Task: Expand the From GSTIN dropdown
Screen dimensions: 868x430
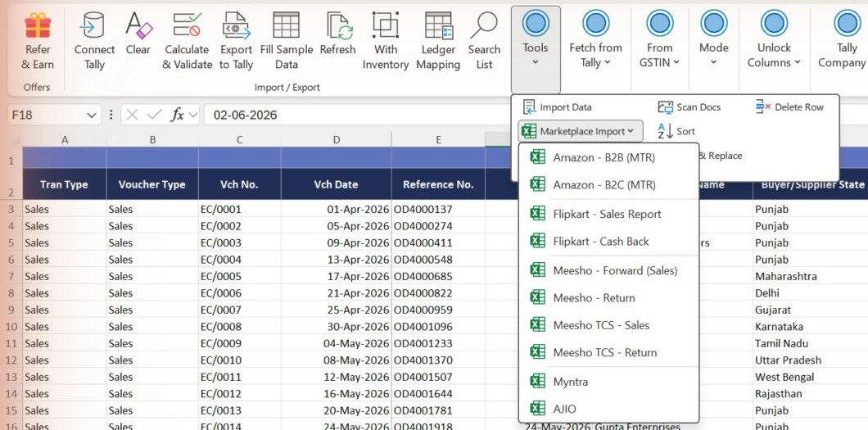Action: pyautogui.click(x=659, y=40)
